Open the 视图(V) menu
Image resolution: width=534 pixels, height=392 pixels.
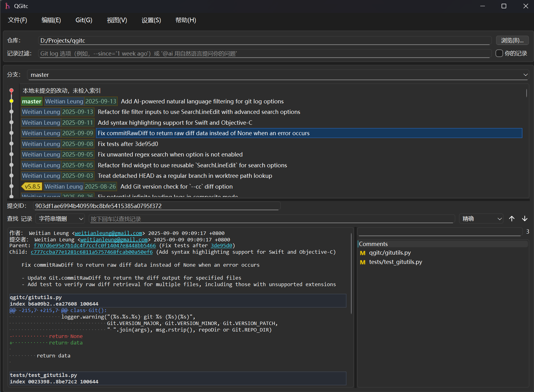(117, 20)
